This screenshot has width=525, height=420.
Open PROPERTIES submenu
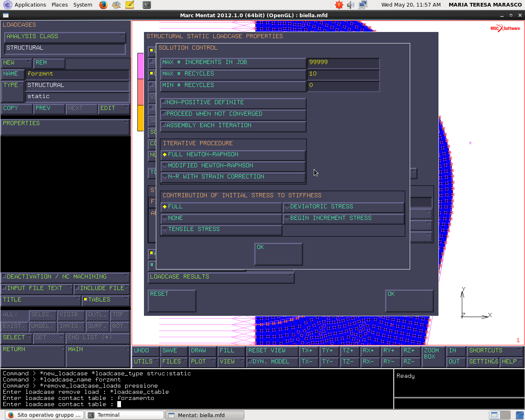[x=65, y=127]
